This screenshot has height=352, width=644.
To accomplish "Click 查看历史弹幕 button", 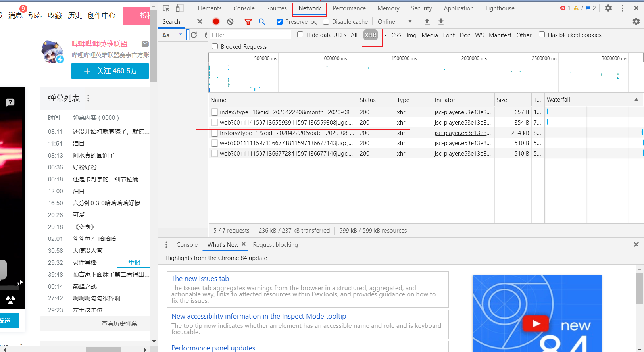I will coord(119,324).
